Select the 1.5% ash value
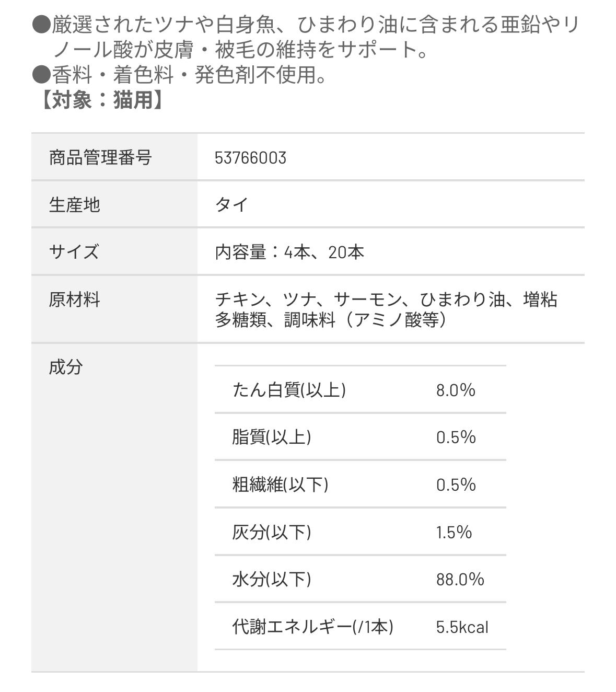 click(454, 532)
